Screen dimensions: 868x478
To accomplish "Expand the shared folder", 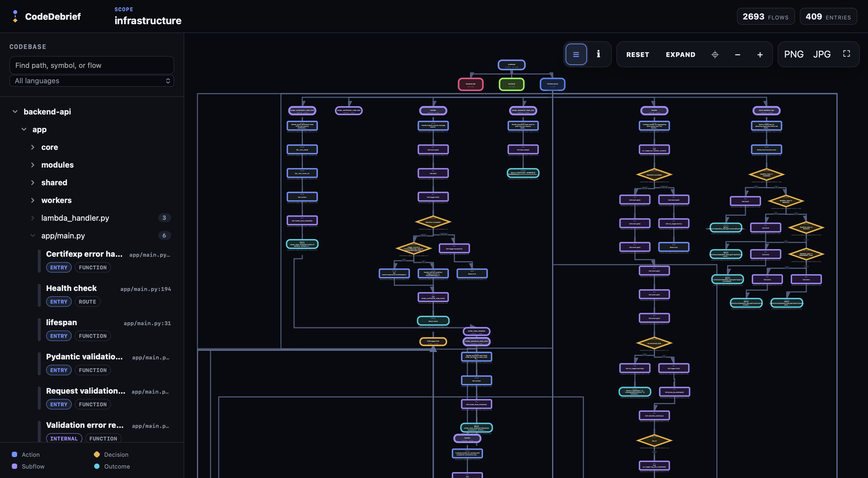I will [54, 183].
